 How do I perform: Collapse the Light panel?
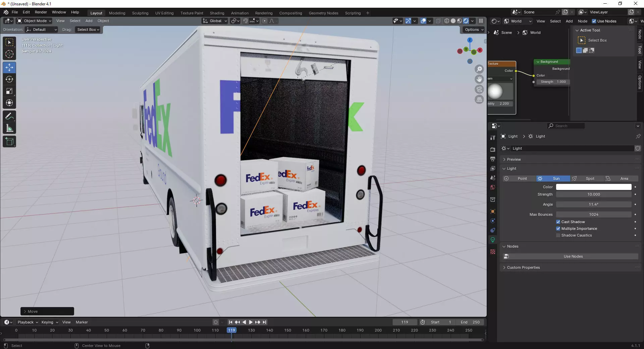[511, 168]
